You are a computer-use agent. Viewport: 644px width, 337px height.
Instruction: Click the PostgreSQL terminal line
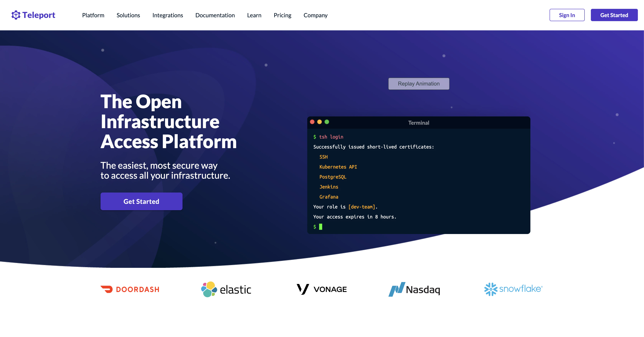coord(333,177)
